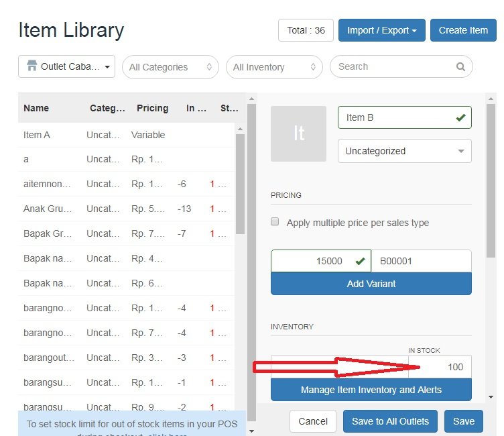Expand the All Inventory filter

(x=275, y=67)
